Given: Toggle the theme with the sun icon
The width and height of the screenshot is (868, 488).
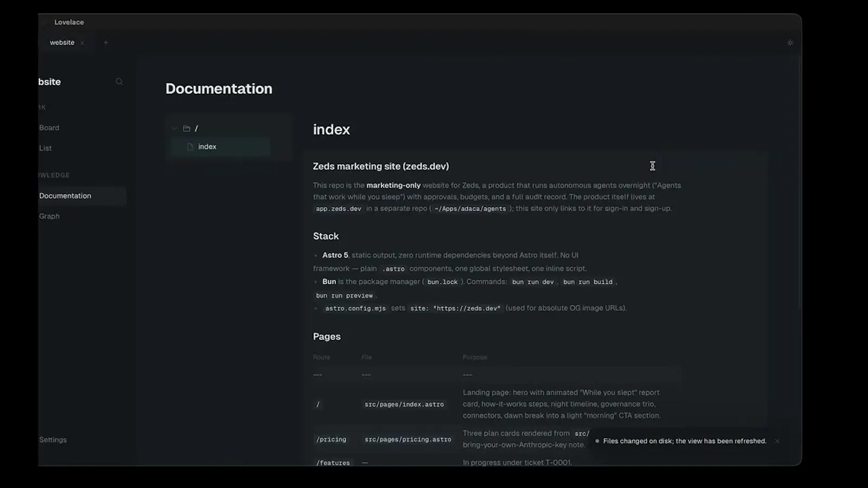Looking at the screenshot, I should (790, 43).
